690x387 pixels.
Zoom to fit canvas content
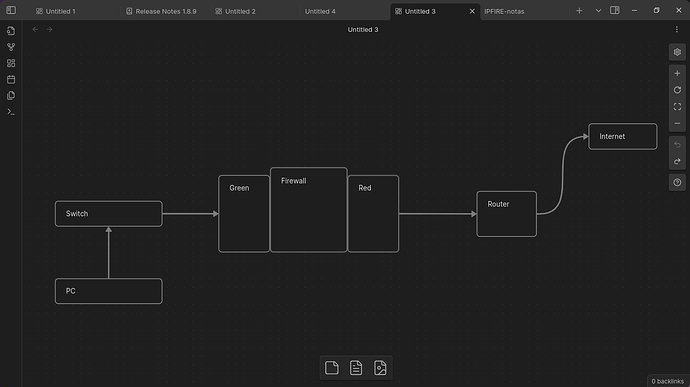point(677,107)
